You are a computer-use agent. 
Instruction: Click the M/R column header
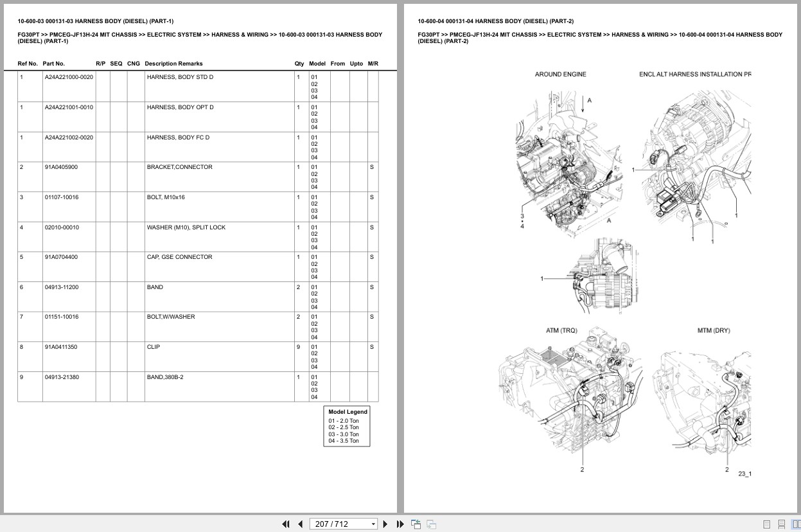373,64
